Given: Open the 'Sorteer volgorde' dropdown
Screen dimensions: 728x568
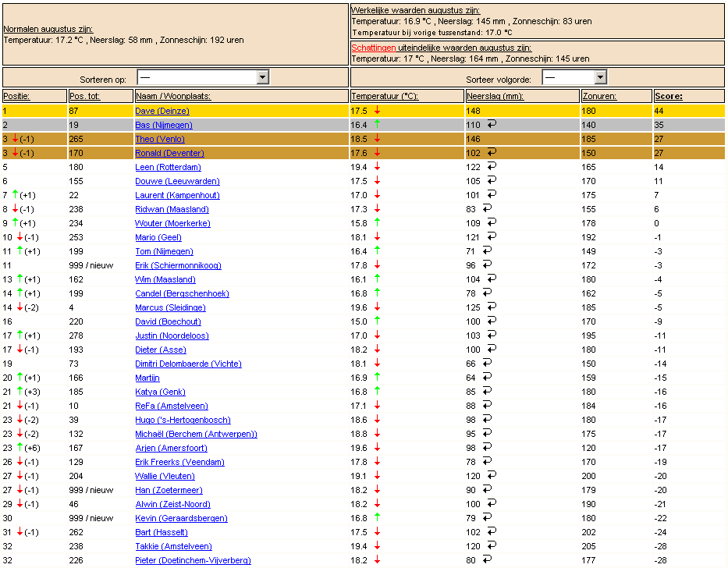Looking at the screenshot, I should coord(574,77).
